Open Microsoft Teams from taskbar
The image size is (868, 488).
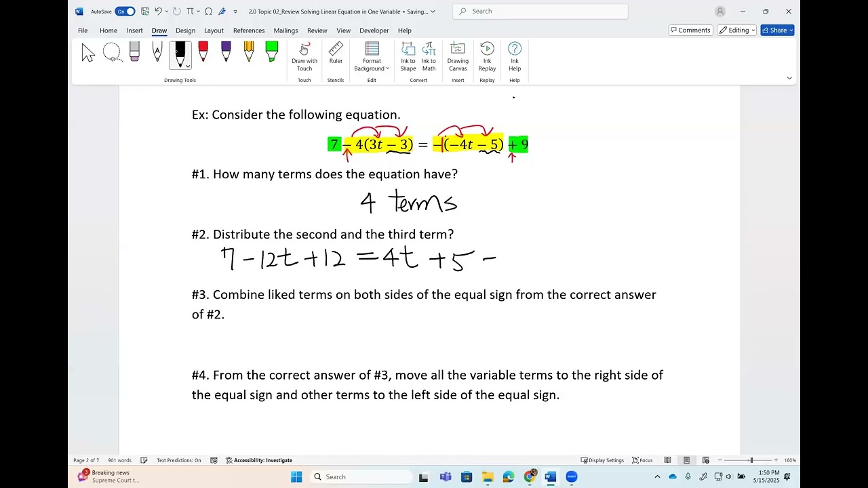[446, 477]
